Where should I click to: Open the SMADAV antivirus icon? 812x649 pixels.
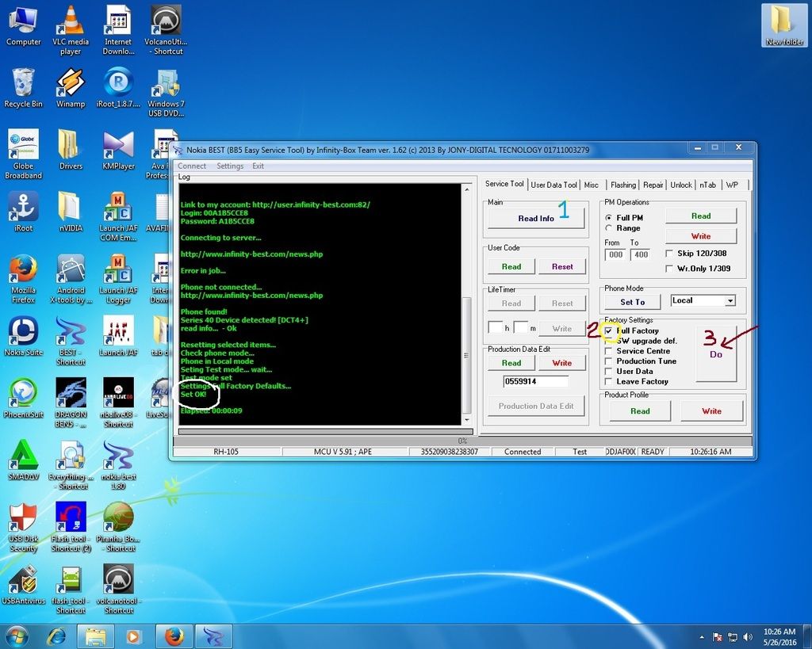click(x=23, y=456)
